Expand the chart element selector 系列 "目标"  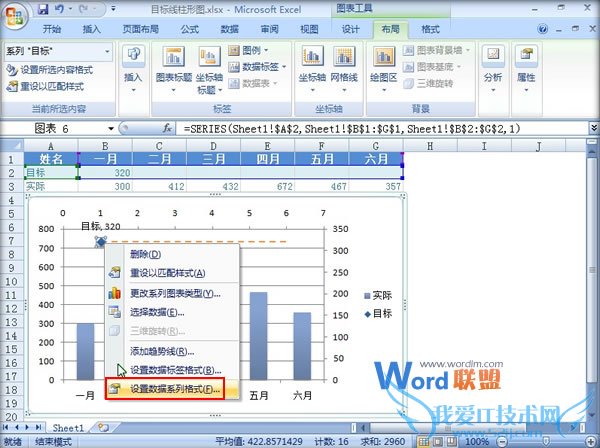[108, 51]
